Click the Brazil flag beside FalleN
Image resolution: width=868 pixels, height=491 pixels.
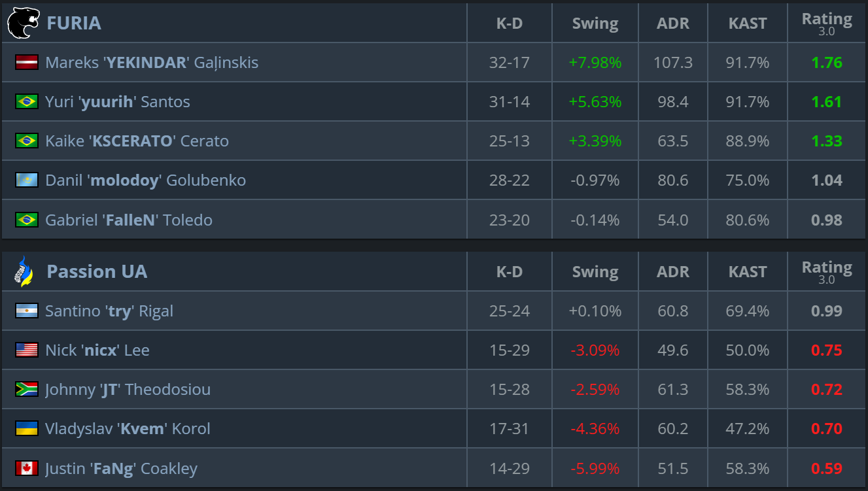[27, 220]
